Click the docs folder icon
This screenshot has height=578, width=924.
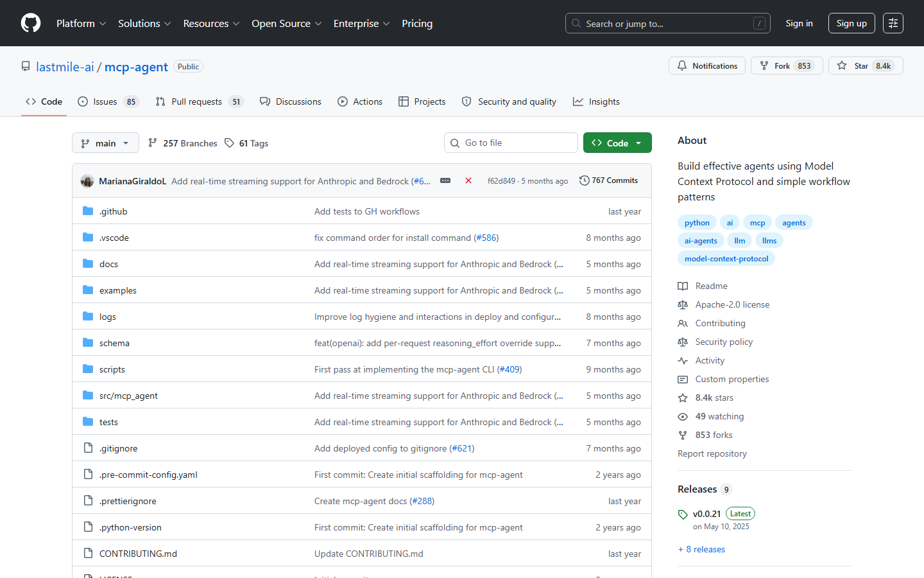88,264
